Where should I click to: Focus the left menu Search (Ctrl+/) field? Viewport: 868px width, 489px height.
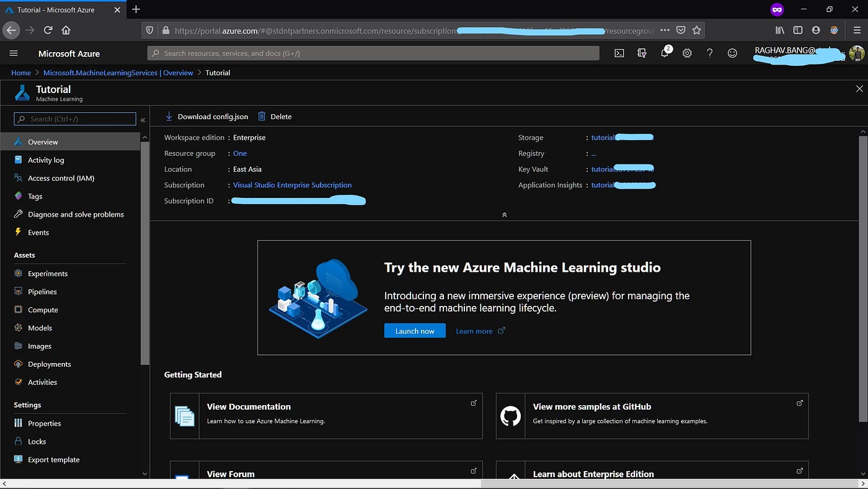(75, 119)
